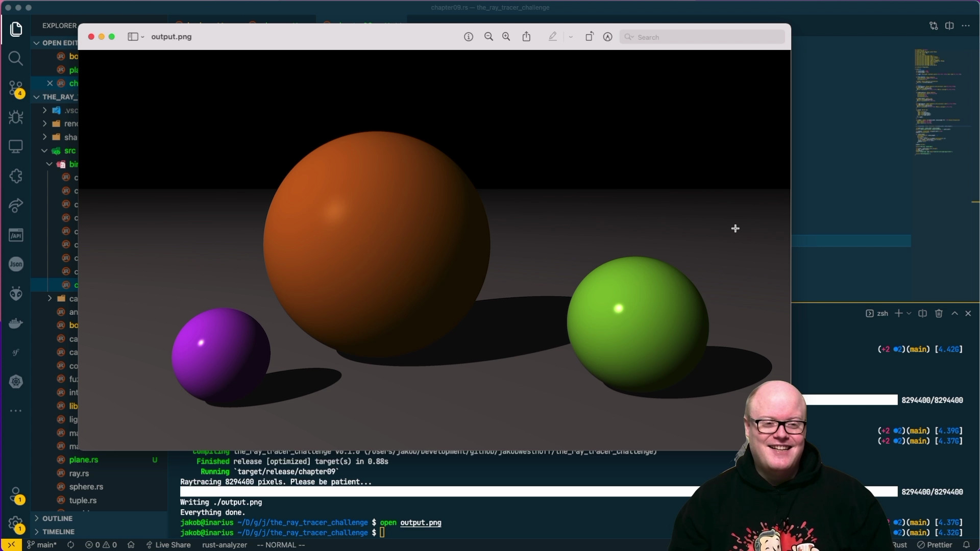Open the home icon in the status bar
The height and width of the screenshot is (551, 980).
pos(131,545)
